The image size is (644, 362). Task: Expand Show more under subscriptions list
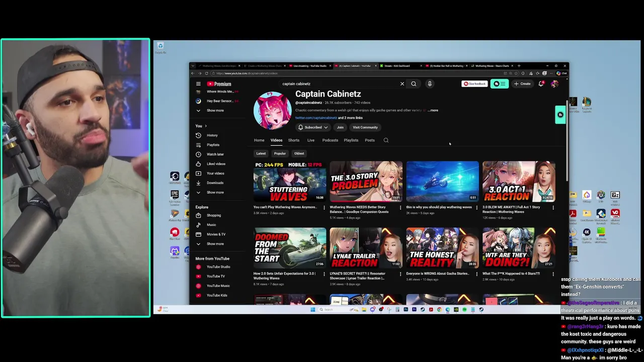[215, 111]
